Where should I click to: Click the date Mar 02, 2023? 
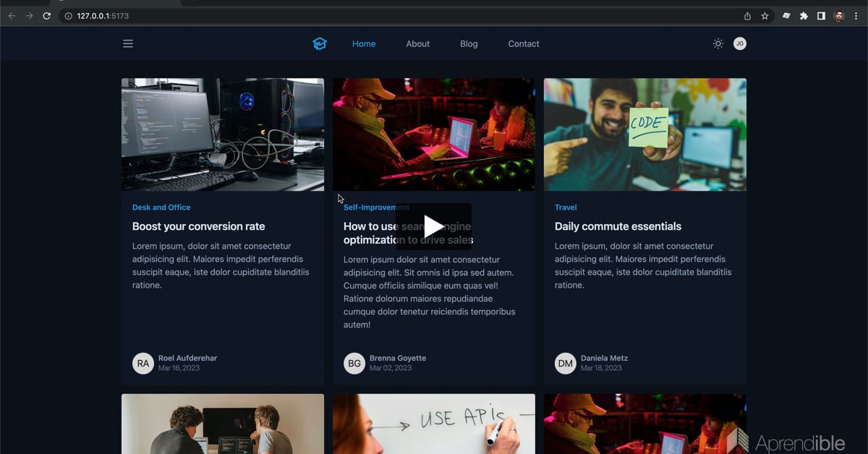(391, 368)
